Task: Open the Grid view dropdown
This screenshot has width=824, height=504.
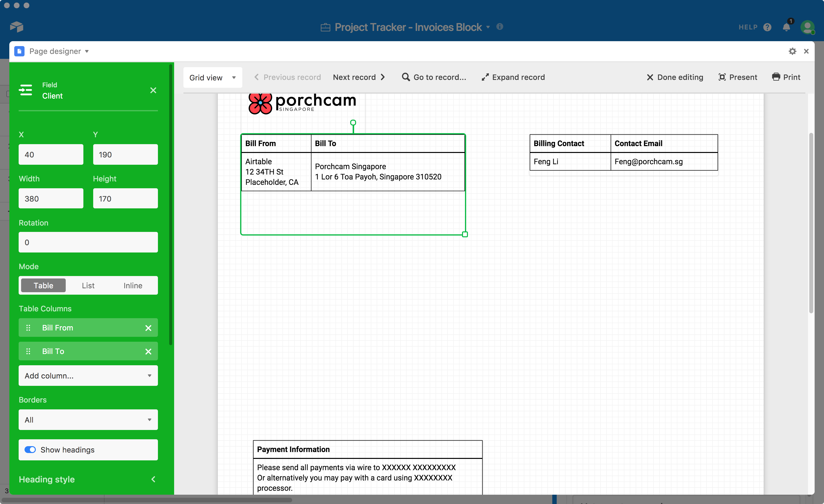Action: 212,77
